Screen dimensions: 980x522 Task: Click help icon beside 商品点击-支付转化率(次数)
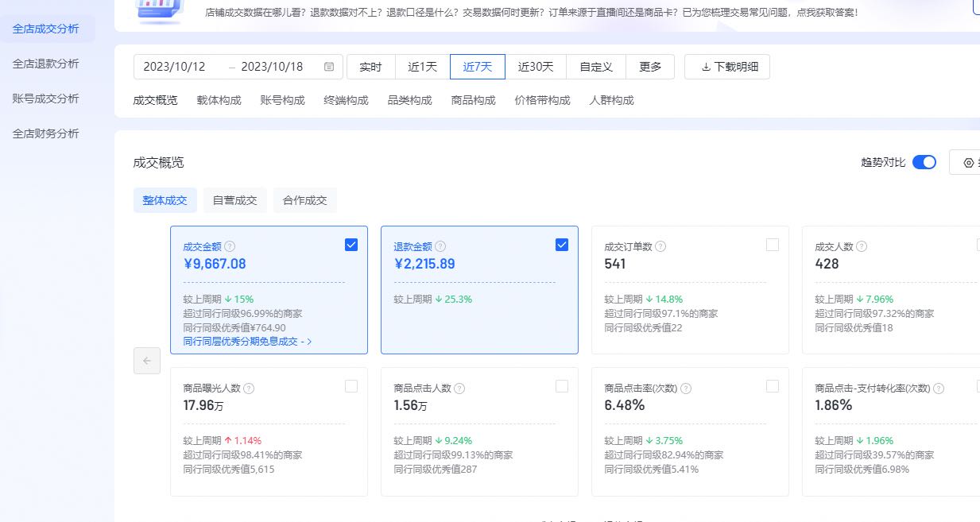tap(939, 389)
